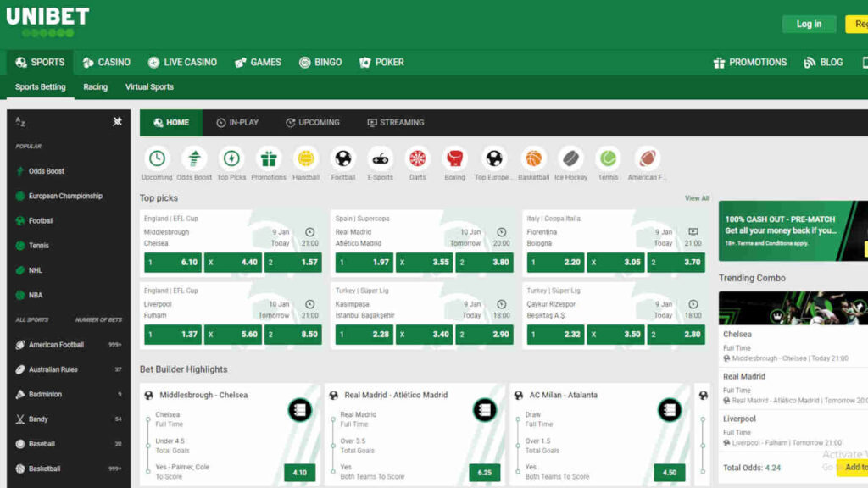Screen dimensions: 868x488
Task: Bet on draw at 3.55 Real Madrid match
Action: pyautogui.click(x=425, y=263)
